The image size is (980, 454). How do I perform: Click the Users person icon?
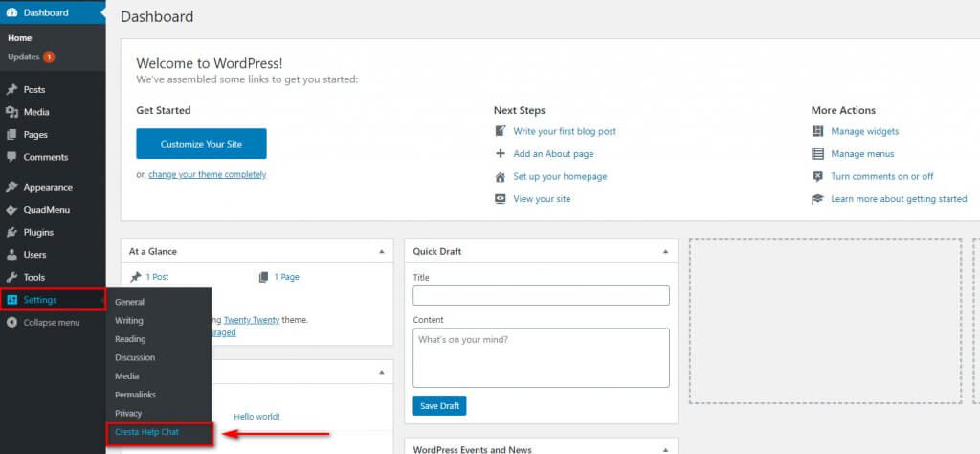pos(11,255)
